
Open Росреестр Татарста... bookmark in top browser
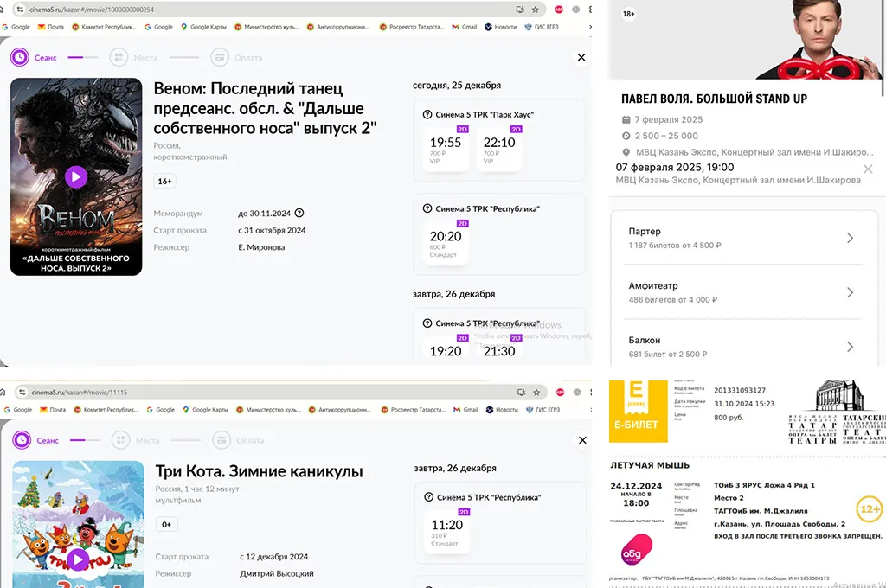tap(412, 27)
